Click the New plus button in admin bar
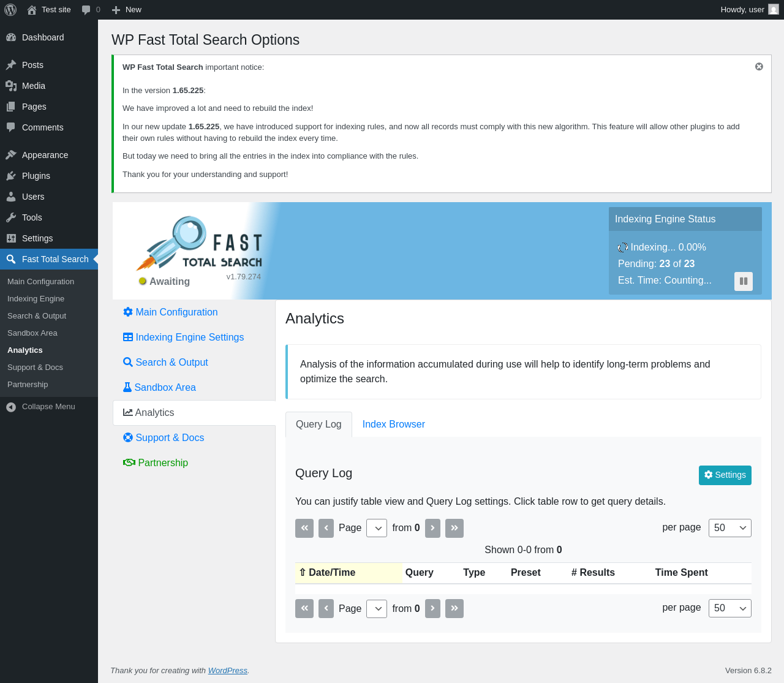784x683 pixels. point(126,10)
